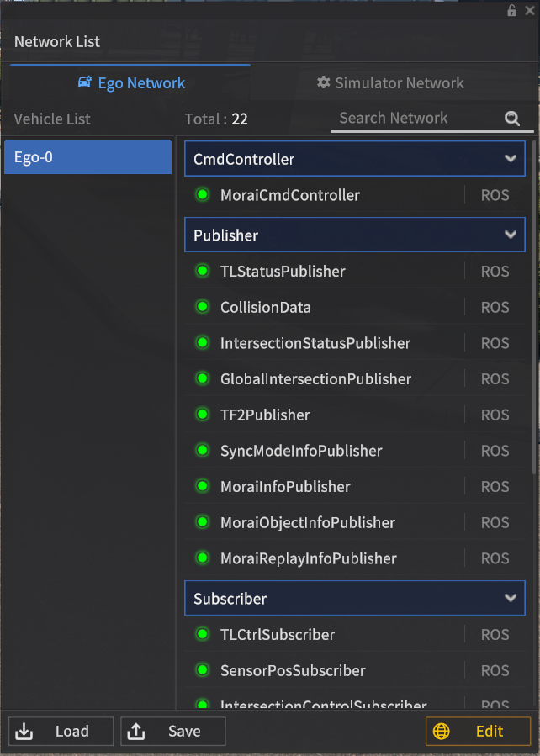This screenshot has height=756, width=540.
Task: Click the car icon beside Ego Network
Action: click(x=85, y=82)
